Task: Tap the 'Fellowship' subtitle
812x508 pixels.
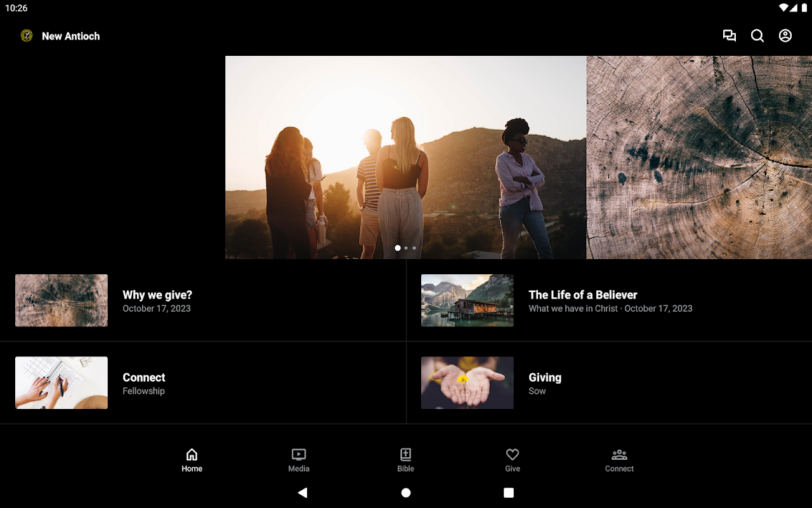Action: coord(143,391)
